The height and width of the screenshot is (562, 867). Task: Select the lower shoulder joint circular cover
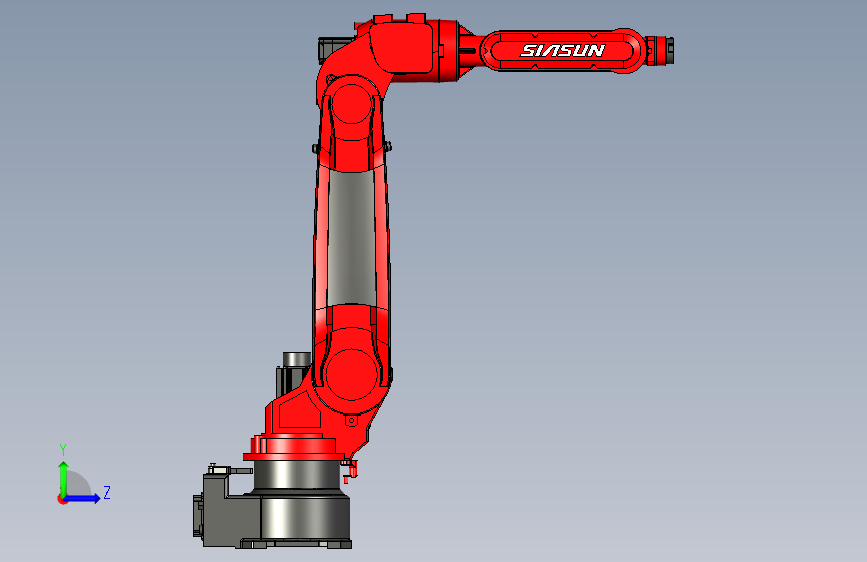351,374
